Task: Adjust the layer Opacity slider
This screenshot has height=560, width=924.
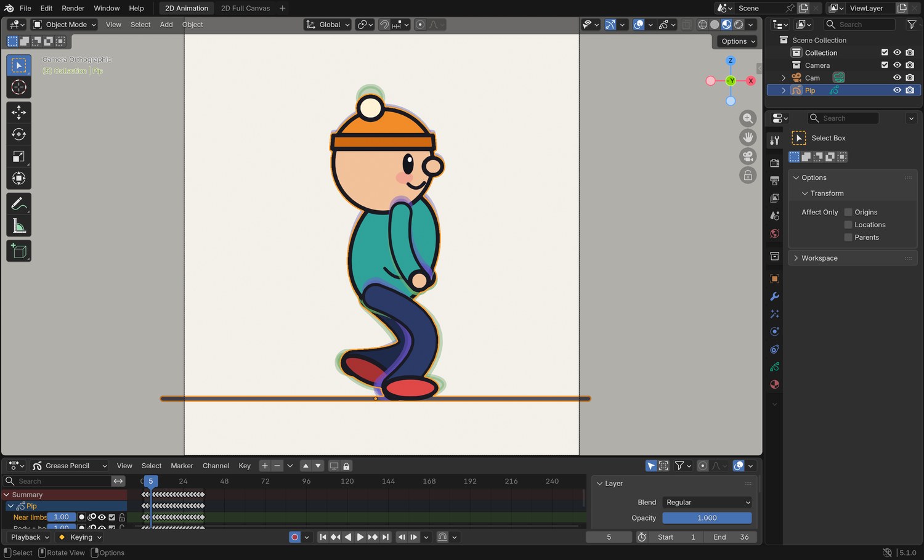Action: (707, 518)
